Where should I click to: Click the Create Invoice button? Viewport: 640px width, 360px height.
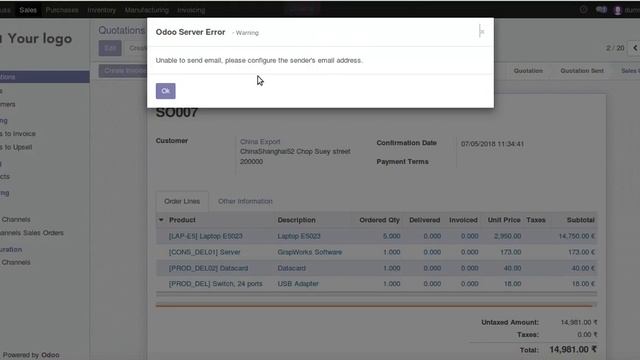click(x=123, y=71)
